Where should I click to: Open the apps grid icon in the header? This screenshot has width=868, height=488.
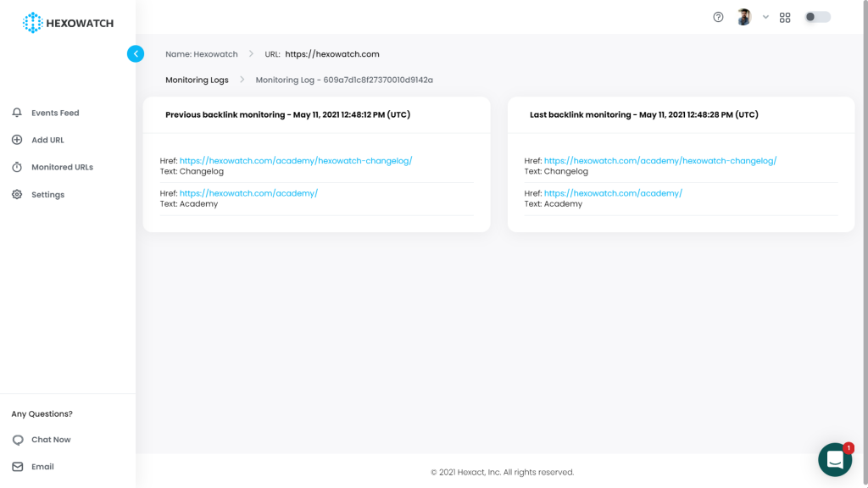784,17
